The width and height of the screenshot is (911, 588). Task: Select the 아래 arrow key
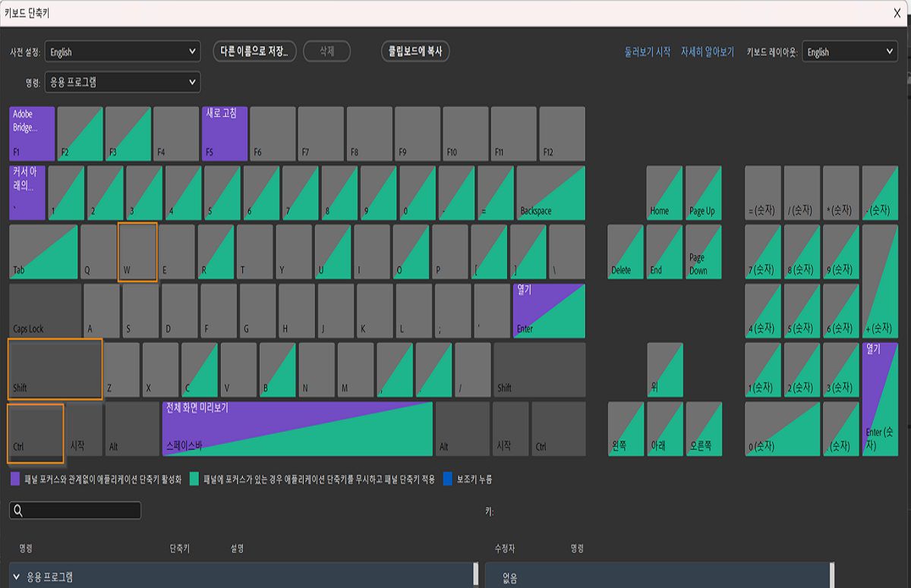(665, 429)
